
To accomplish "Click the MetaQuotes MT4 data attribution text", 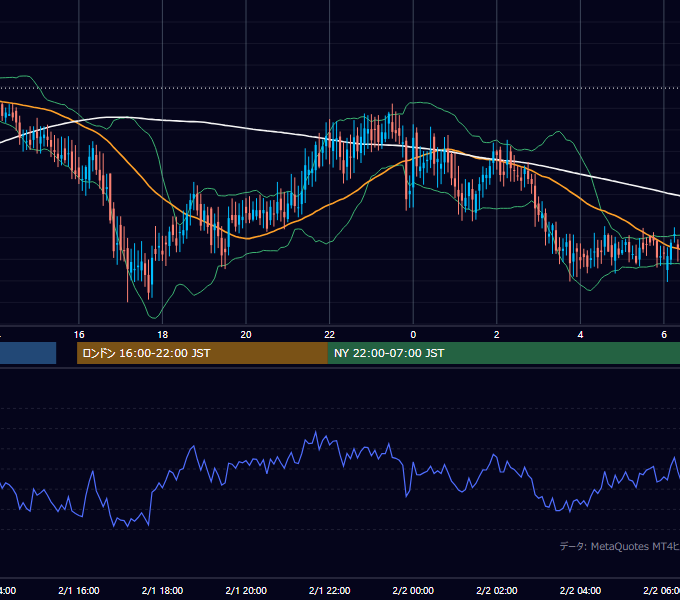I will click(x=620, y=546).
